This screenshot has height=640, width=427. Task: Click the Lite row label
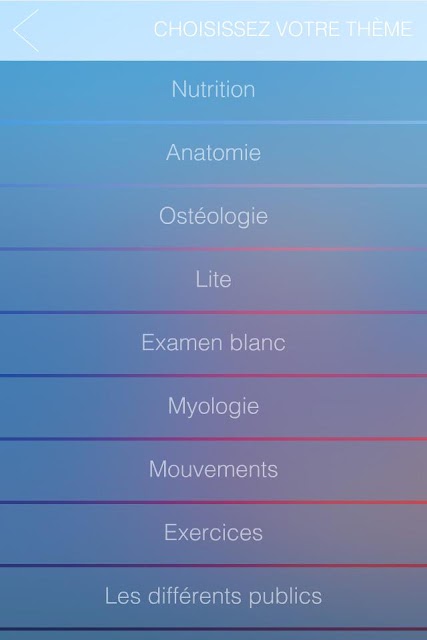[x=214, y=280]
